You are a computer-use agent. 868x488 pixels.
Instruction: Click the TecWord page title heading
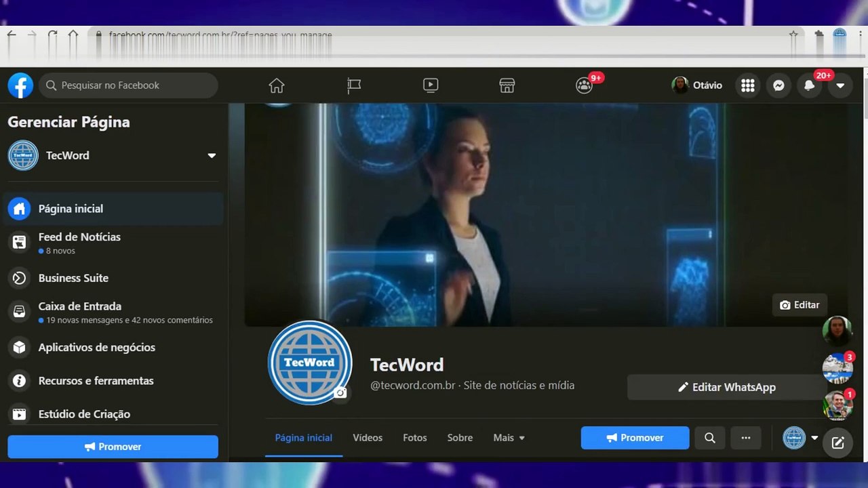(x=407, y=365)
